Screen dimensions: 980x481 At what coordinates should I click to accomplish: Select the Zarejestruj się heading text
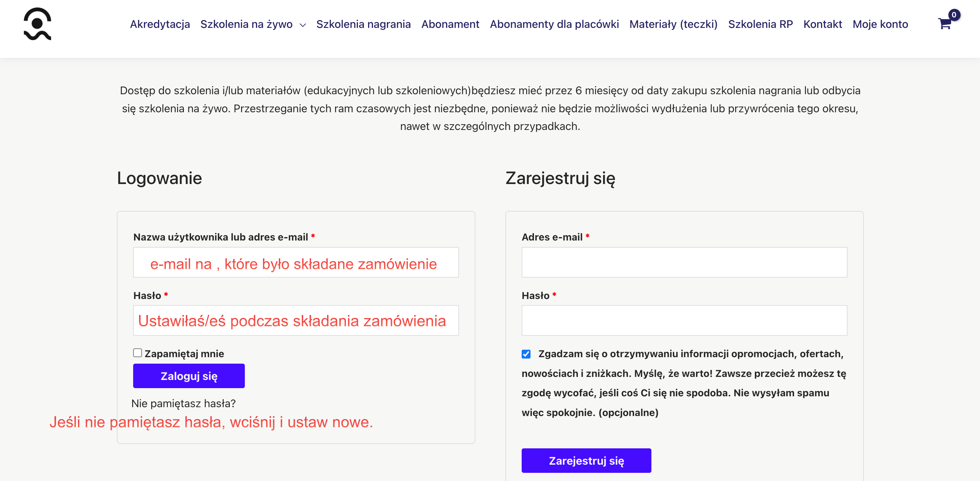(x=560, y=178)
